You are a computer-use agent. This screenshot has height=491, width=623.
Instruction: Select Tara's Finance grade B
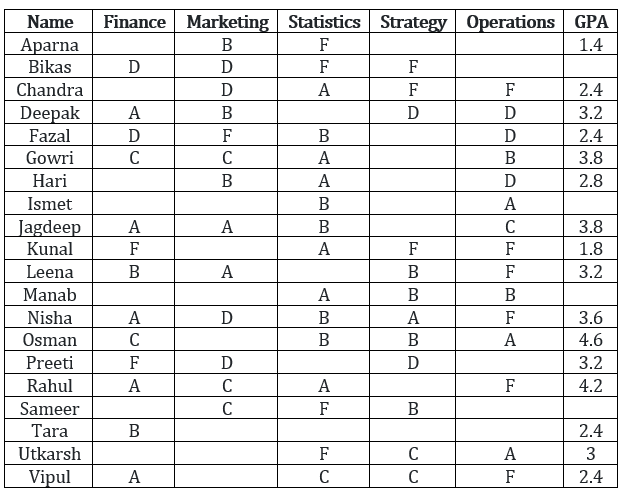[134, 431]
